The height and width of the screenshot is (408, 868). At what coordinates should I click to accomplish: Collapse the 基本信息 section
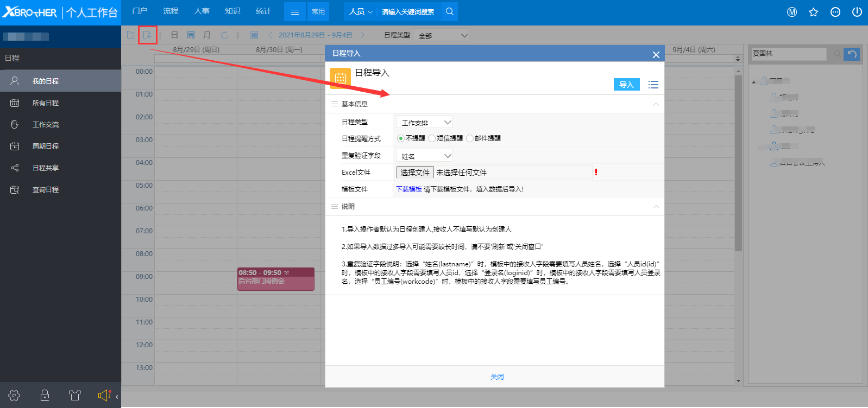pyautogui.click(x=656, y=104)
